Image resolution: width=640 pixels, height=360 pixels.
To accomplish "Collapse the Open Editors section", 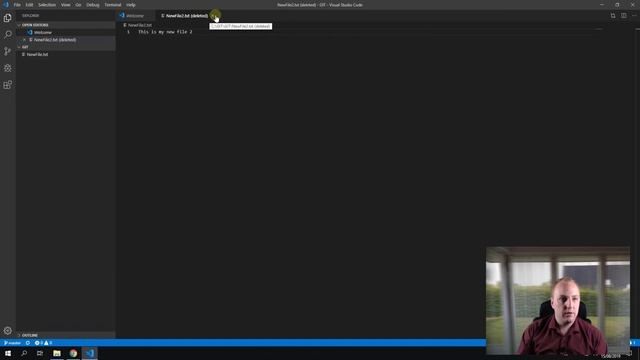I will (x=66, y=25).
